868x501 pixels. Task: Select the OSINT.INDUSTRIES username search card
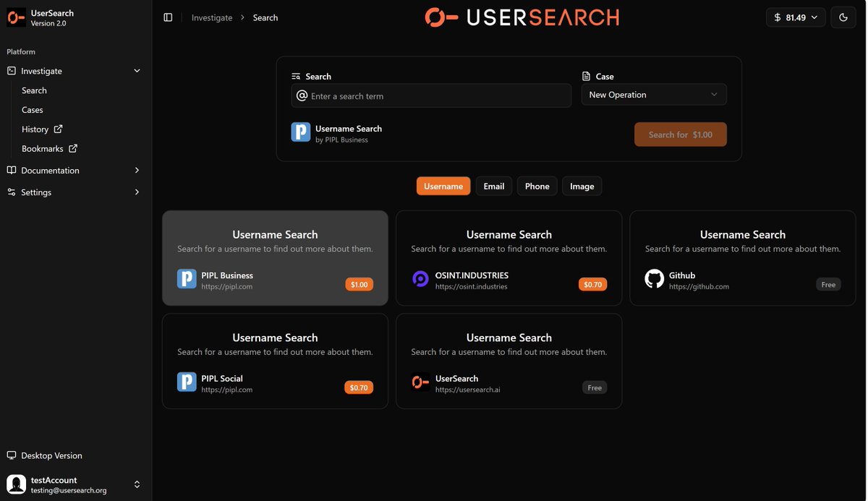(x=509, y=258)
